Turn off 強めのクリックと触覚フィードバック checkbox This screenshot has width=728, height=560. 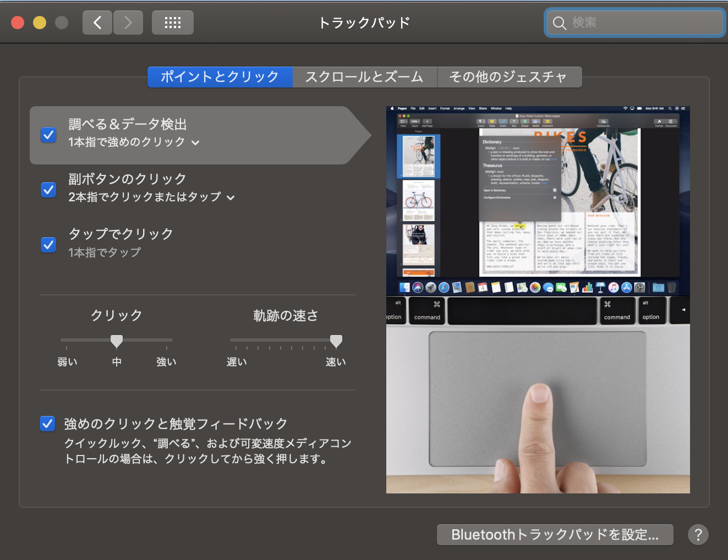[x=47, y=424]
